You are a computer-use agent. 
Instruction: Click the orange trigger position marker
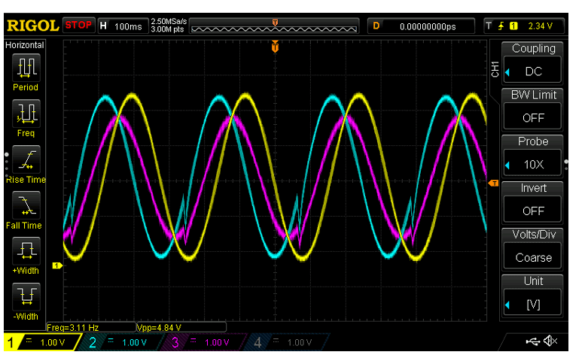click(275, 47)
